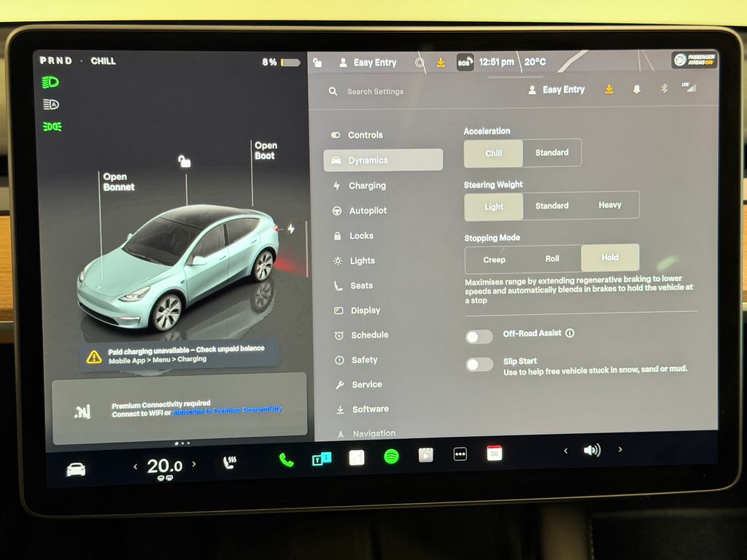Tap the SOS emergency call icon

(x=465, y=63)
